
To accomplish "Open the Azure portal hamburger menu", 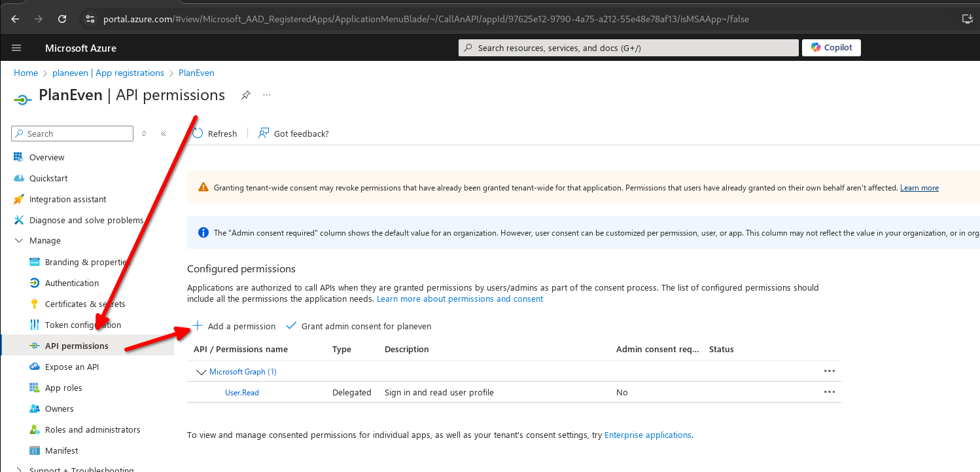I will [x=16, y=48].
